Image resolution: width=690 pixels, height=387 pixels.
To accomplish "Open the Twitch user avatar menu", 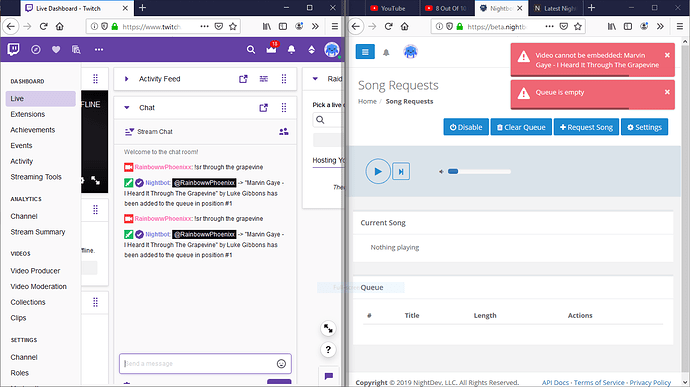I will pos(332,50).
